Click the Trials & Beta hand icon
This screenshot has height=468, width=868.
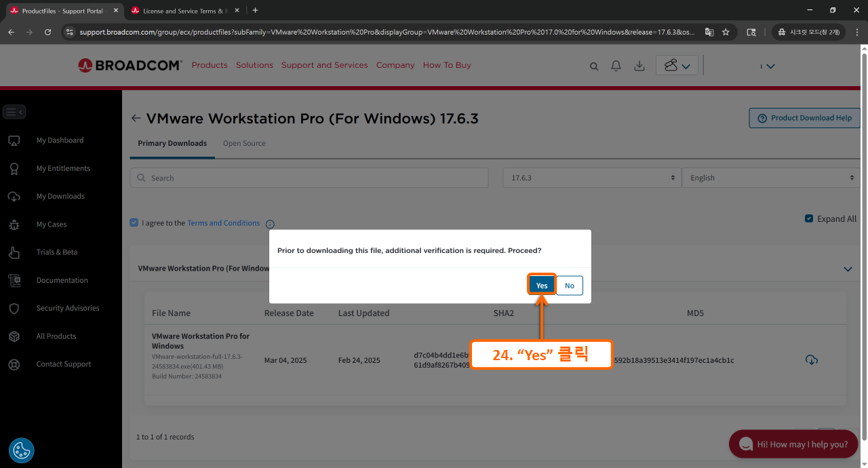pos(14,252)
